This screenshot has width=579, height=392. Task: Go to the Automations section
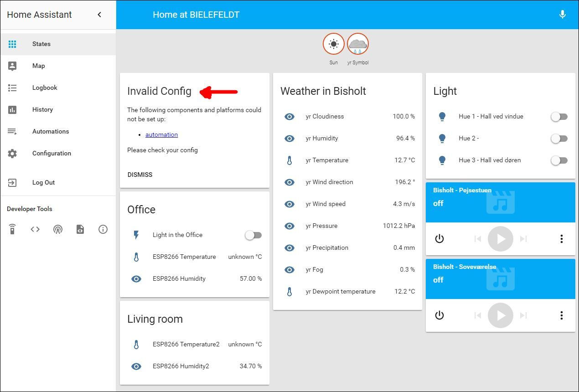(x=51, y=131)
